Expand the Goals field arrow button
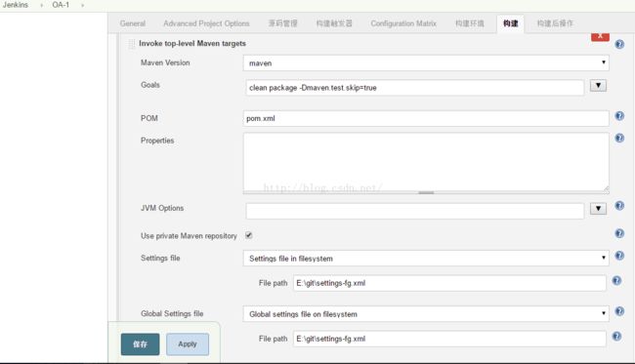The image size is (635, 364). pyautogui.click(x=598, y=85)
